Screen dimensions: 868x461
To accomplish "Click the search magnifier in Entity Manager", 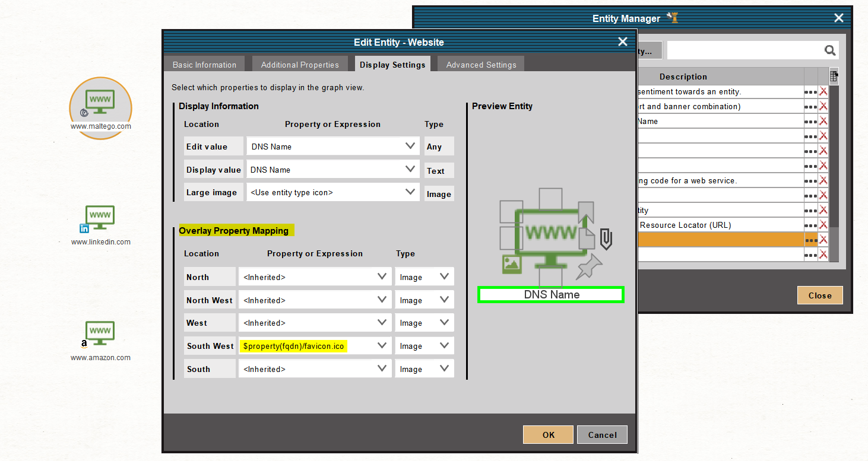I will tap(830, 50).
